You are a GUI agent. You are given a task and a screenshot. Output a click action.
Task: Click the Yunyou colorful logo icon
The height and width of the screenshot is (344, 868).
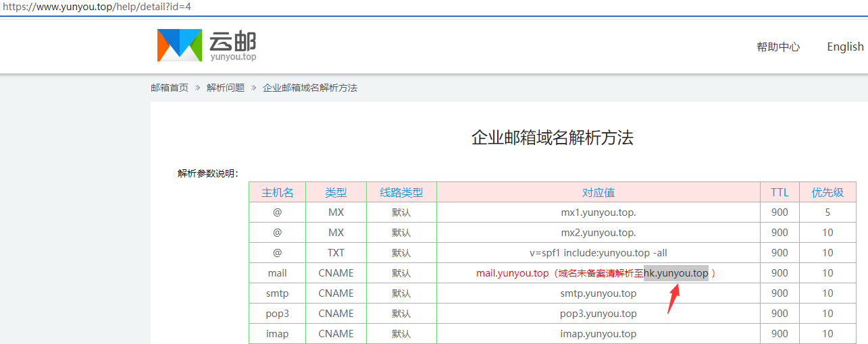[179, 45]
